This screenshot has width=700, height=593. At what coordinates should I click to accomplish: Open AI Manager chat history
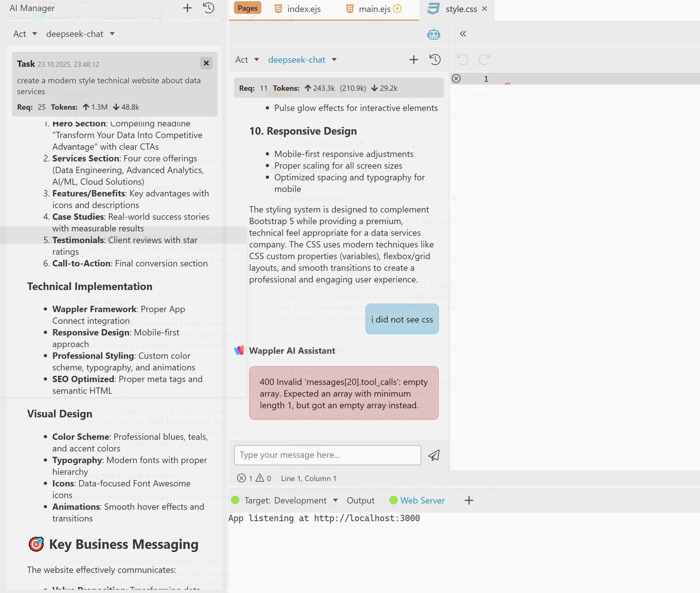click(209, 8)
